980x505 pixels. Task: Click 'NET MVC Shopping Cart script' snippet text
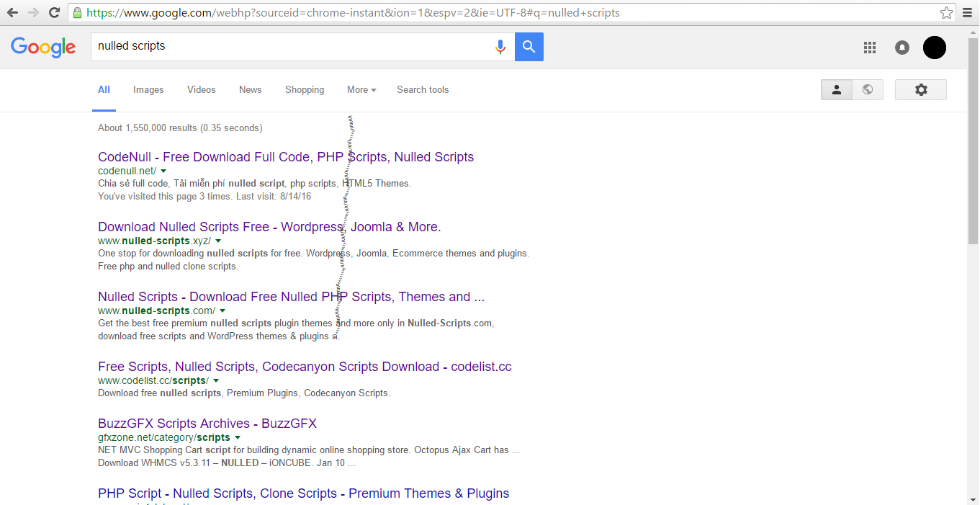point(309,450)
